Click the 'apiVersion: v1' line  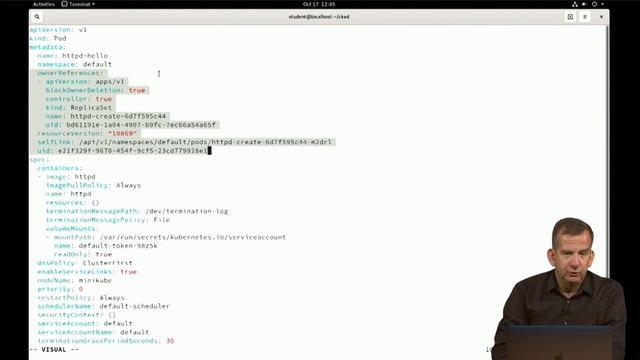click(x=58, y=30)
